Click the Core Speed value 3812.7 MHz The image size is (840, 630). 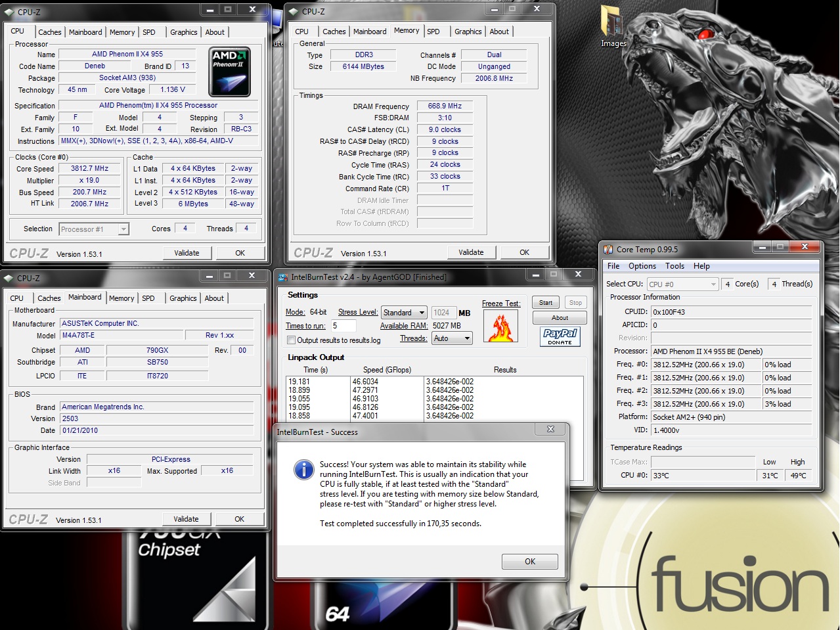pyautogui.click(x=89, y=169)
